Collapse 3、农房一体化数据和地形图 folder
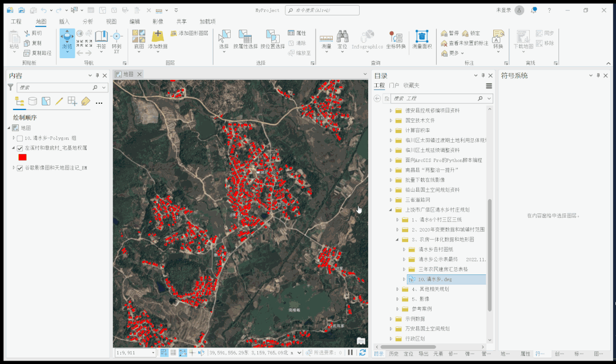 click(x=397, y=240)
